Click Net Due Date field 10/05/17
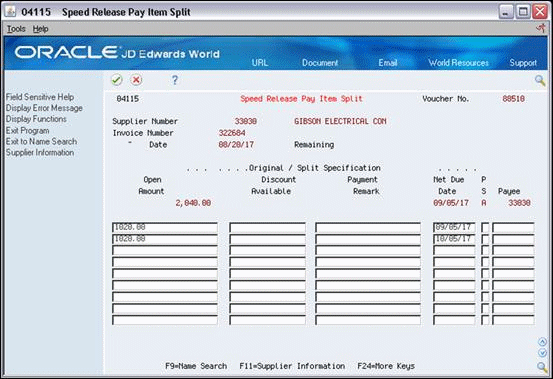 [x=454, y=239]
